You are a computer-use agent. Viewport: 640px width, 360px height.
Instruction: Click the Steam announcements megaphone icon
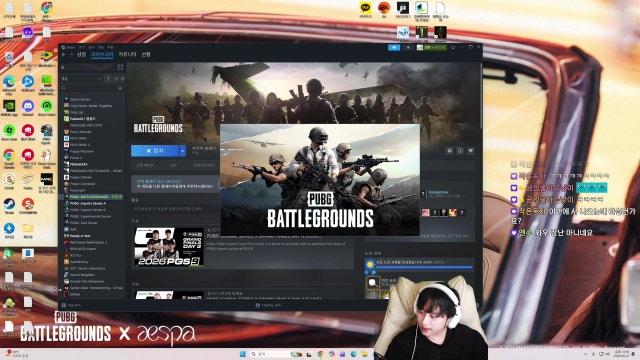pos(394,48)
